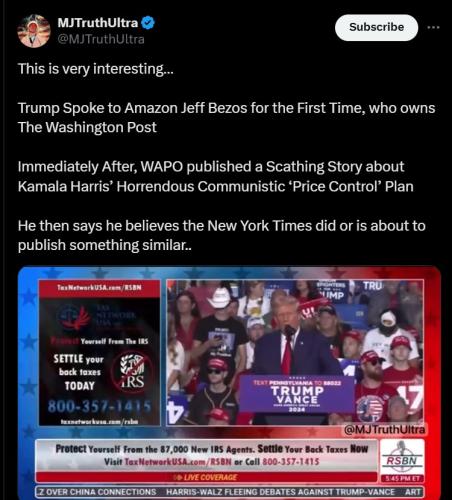This screenshot has height=500, width=452.
Task: Click the sentence about the New York Times
Action: 222,235
